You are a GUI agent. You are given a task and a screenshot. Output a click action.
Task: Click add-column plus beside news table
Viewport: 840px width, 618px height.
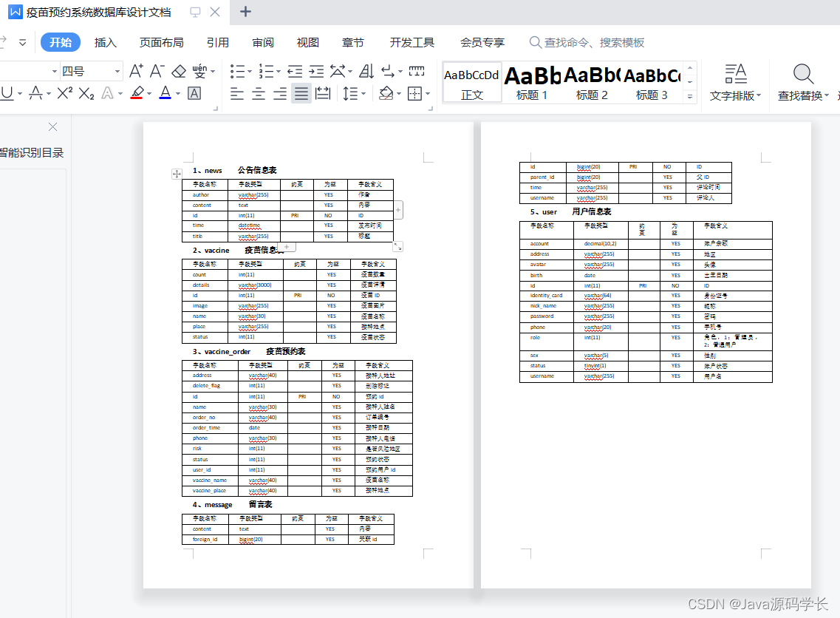click(398, 210)
